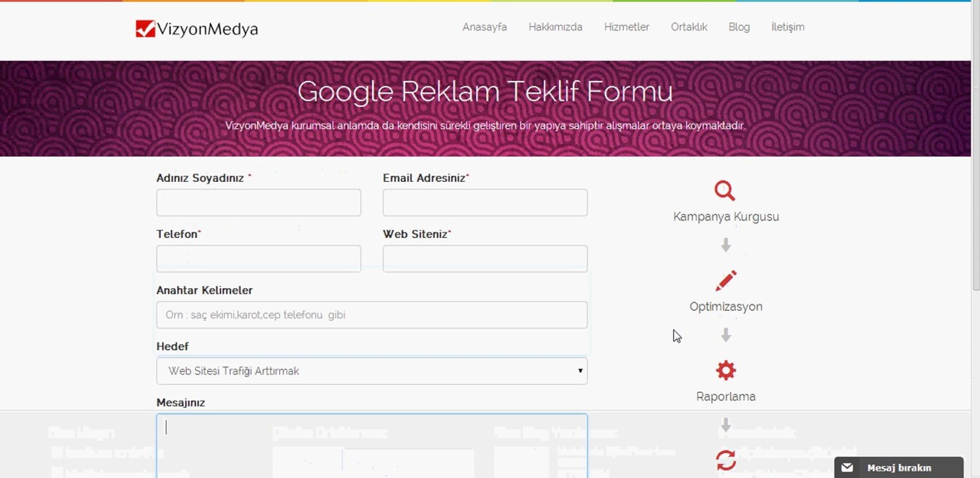
Task: Click the Mesajınız label
Action: (x=181, y=403)
